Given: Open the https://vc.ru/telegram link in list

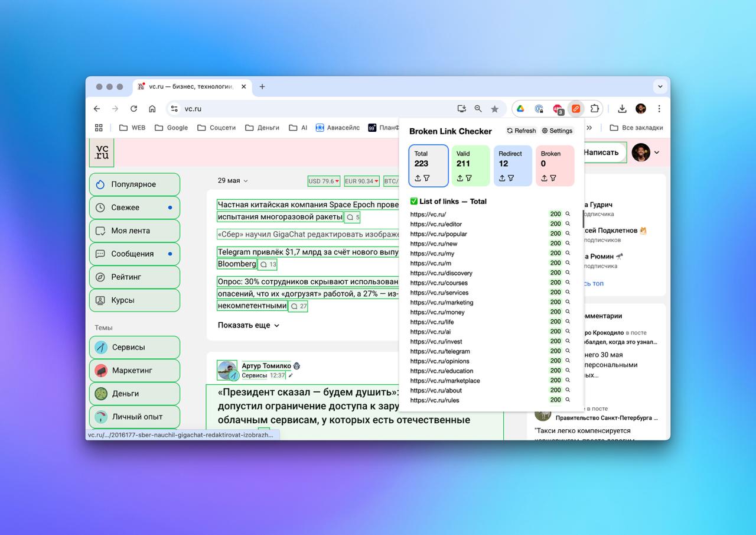Looking at the screenshot, I should [440, 351].
